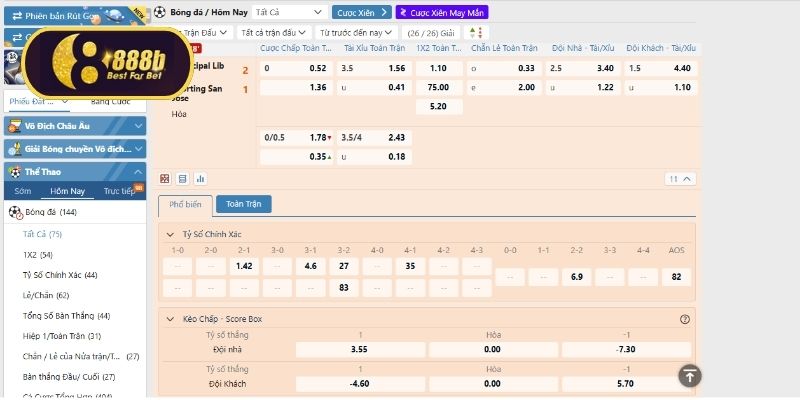Screen dimensions: 800x400
Task: Switch to the Toàn Trận tab
Action: [x=243, y=204]
